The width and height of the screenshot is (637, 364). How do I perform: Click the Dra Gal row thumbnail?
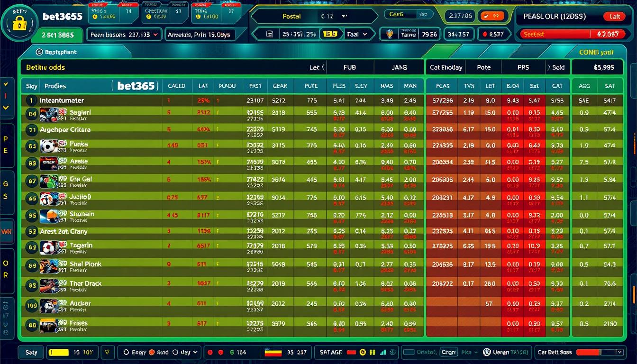(49, 182)
